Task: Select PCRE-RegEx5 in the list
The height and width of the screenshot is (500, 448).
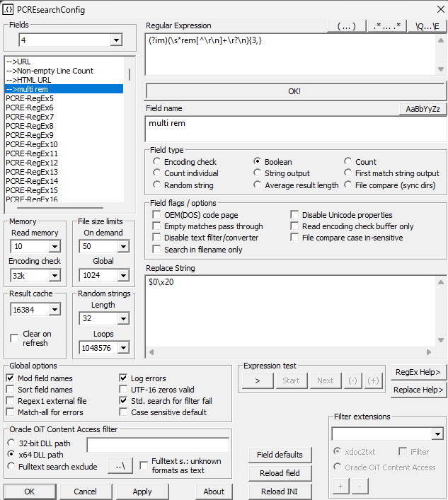Action: 64,98
